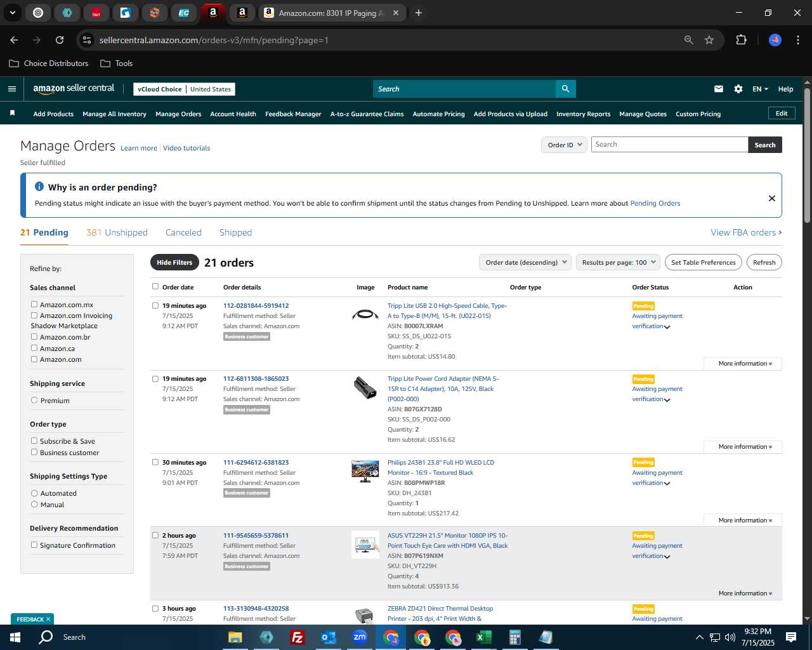Open Account Health in the navigation bar
Image resolution: width=812 pixels, height=650 pixels.
233,114
